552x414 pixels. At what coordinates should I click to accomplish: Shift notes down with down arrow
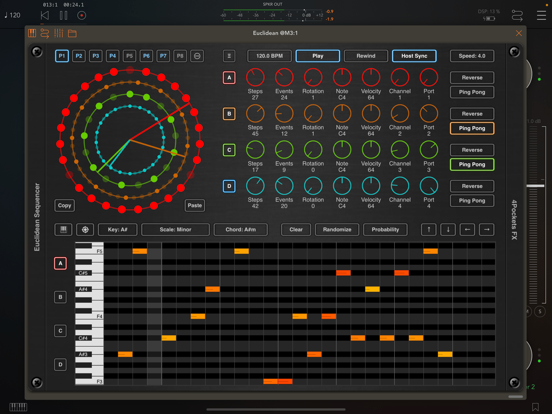pos(448,230)
